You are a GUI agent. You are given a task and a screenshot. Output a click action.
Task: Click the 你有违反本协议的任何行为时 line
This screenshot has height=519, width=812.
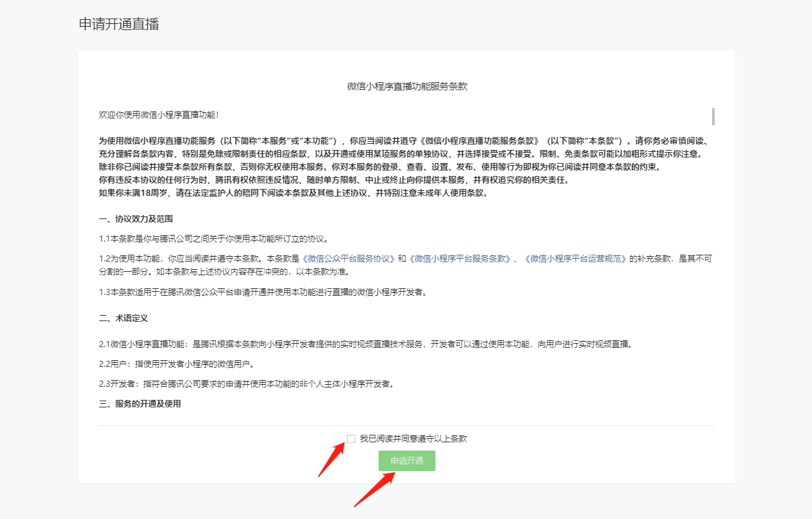(335, 180)
